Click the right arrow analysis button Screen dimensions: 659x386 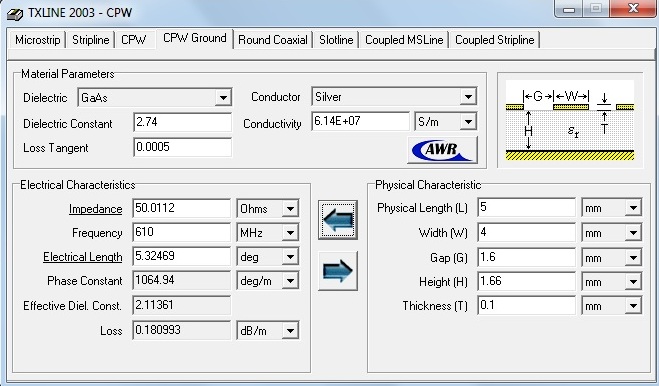(338, 271)
